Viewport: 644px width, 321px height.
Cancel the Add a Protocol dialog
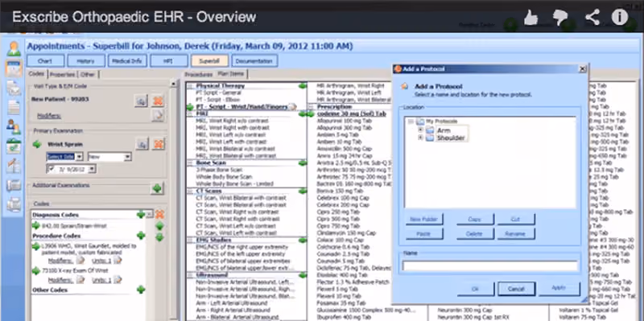point(516,289)
